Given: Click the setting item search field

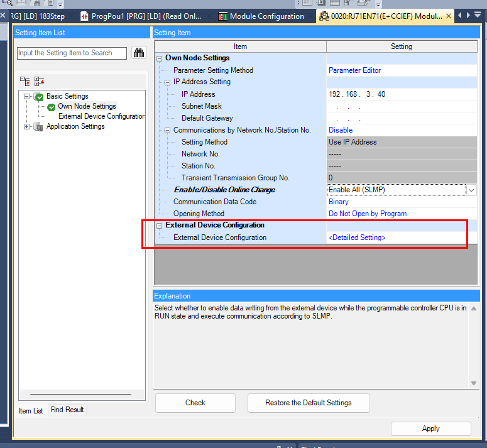Looking at the screenshot, I should pos(72,53).
